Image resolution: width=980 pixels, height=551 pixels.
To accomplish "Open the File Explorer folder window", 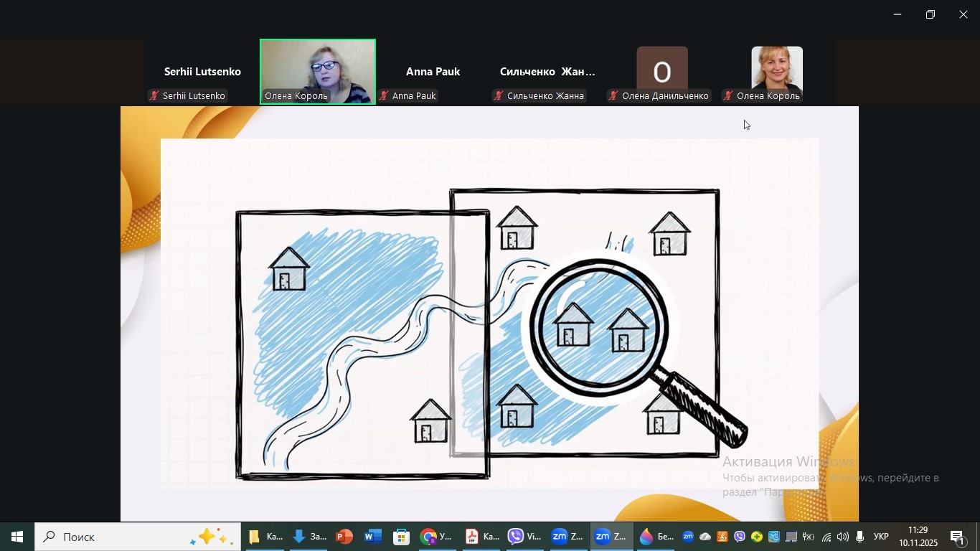I will point(265,537).
